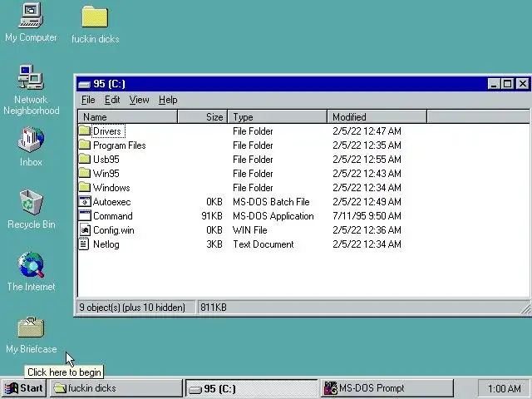Click the Usb95 folder icon
532x399 pixels.
click(85, 159)
